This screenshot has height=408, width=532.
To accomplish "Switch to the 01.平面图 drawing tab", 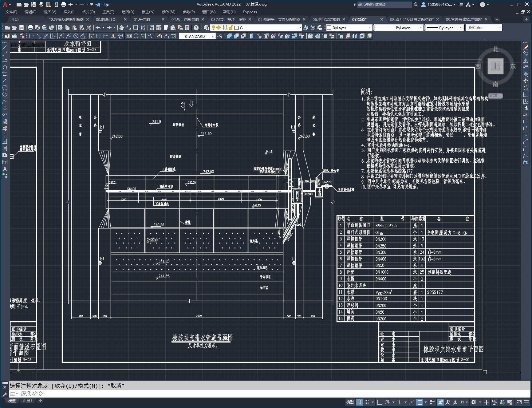I will (x=142, y=19).
